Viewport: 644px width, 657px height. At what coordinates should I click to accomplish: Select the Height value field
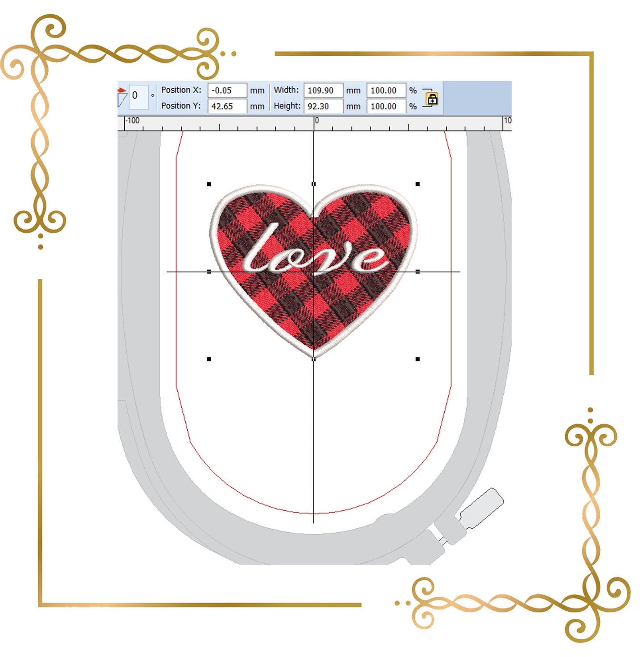click(x=323, y=107)
